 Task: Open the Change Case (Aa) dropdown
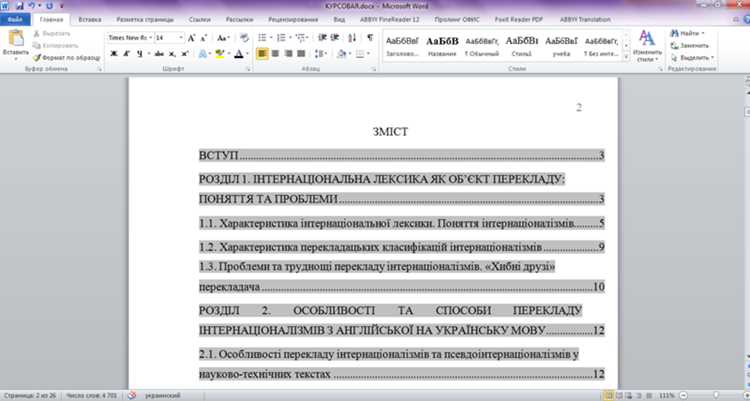pos(223,38)
